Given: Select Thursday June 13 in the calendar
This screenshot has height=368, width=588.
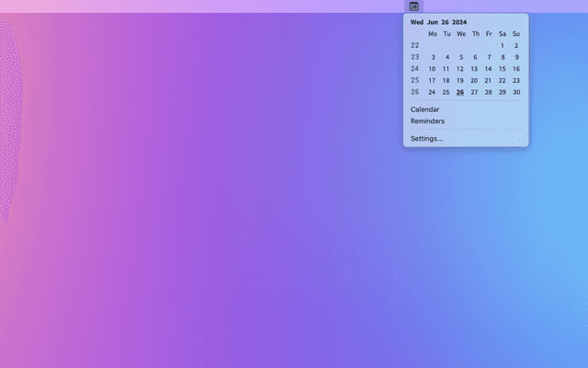Looking at the screenshot, I should 474,69.
